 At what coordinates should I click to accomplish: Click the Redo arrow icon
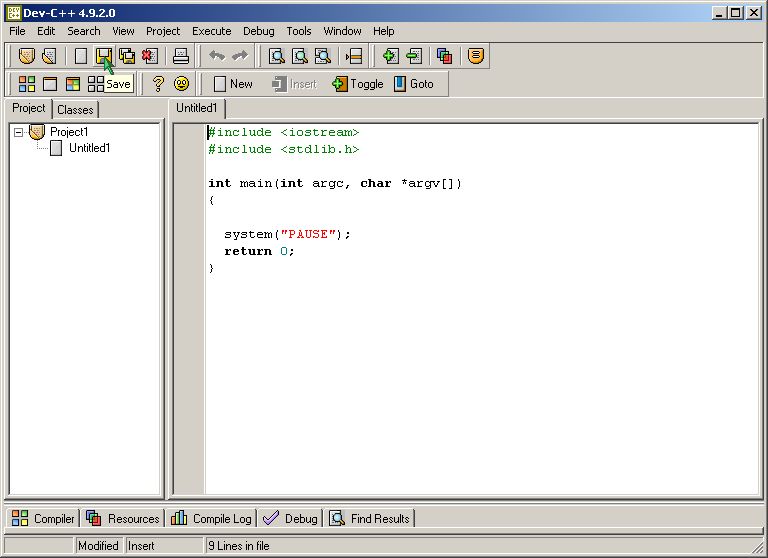[240, 56]
